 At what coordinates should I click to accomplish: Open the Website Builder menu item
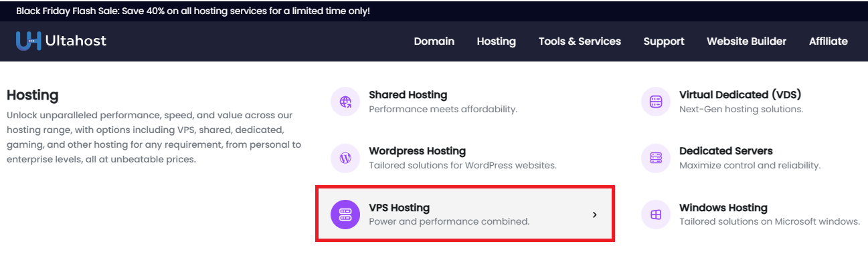coord(747,41)
